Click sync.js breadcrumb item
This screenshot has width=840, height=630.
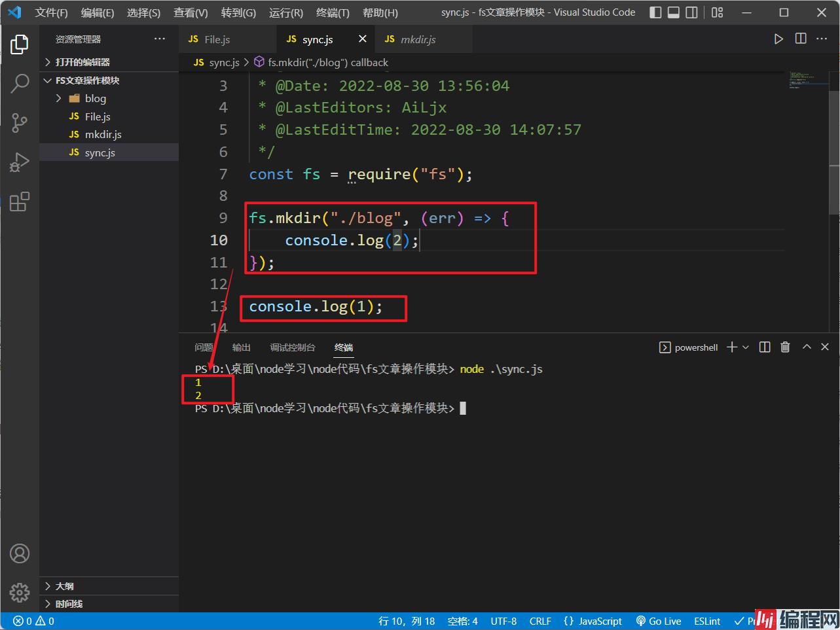217,62
